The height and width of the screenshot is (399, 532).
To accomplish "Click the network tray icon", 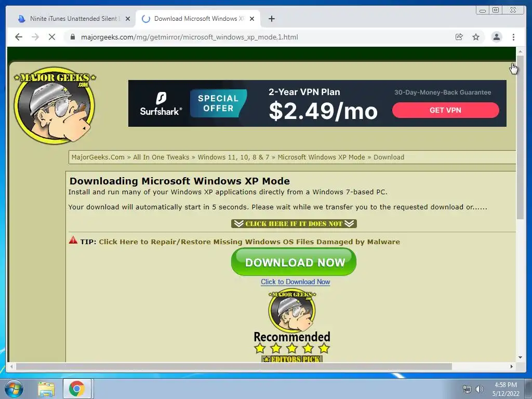I will tap(467, 389).
